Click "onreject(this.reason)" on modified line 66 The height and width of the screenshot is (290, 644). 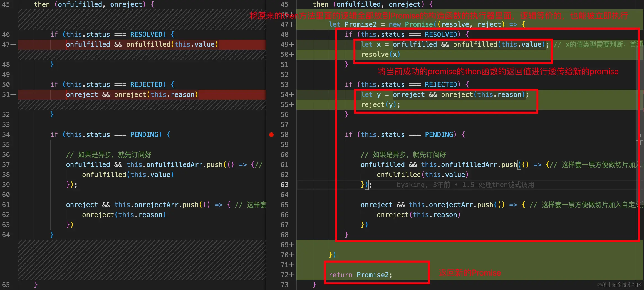[x=419, y=215]
